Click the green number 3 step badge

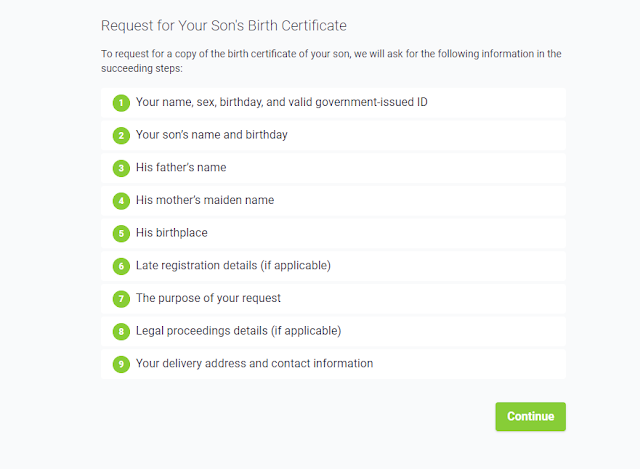coord(121,168)
